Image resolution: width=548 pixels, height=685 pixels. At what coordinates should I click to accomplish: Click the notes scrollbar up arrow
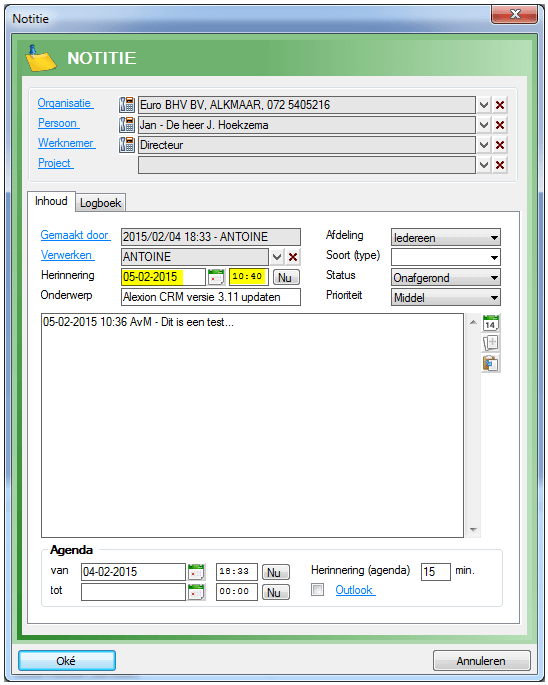coord(473,322)
